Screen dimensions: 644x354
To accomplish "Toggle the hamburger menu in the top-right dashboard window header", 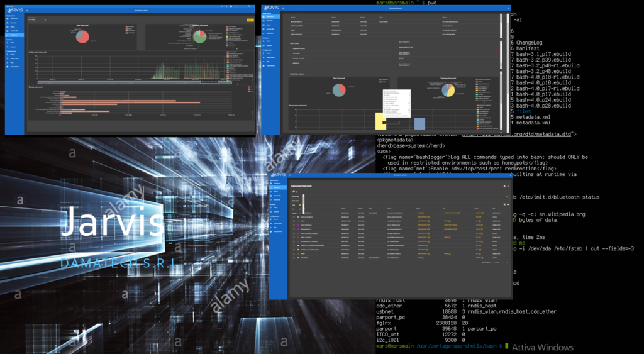I will coord(283,8).
